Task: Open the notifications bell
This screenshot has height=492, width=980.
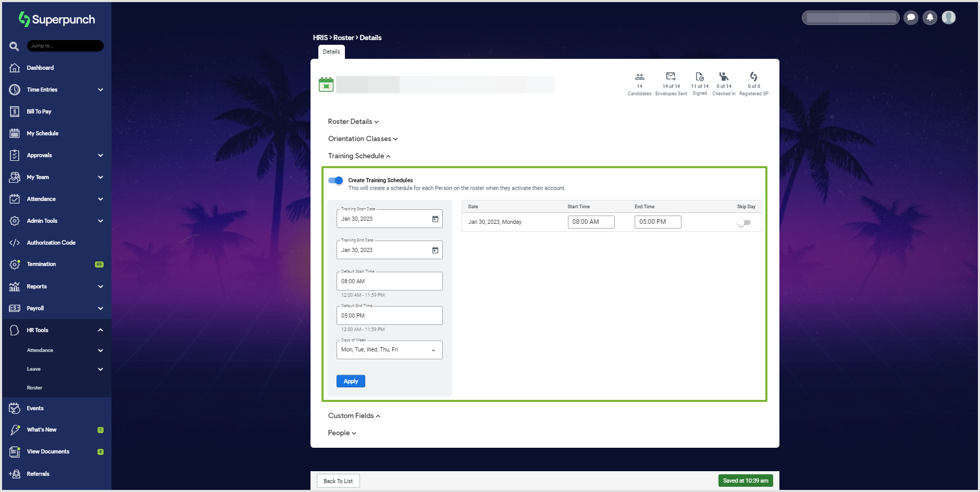Action: coord(929,18)
